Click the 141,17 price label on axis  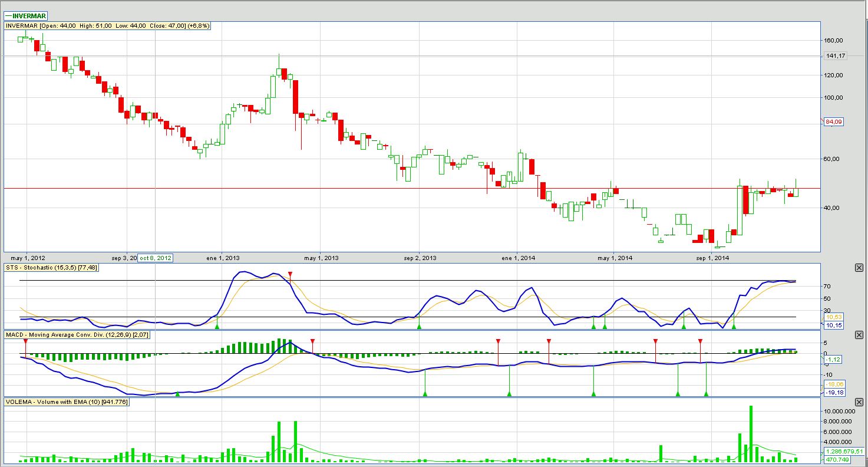[836, 56]
